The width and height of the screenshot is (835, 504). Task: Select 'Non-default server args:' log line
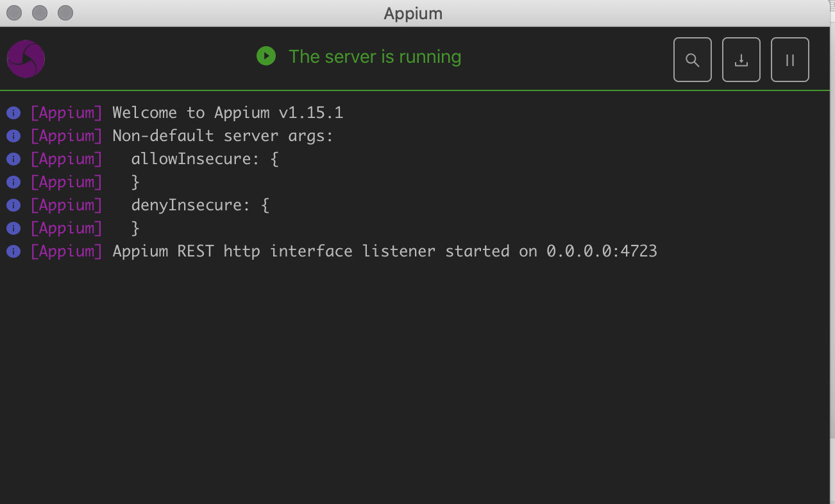click(x=223, y=136)
